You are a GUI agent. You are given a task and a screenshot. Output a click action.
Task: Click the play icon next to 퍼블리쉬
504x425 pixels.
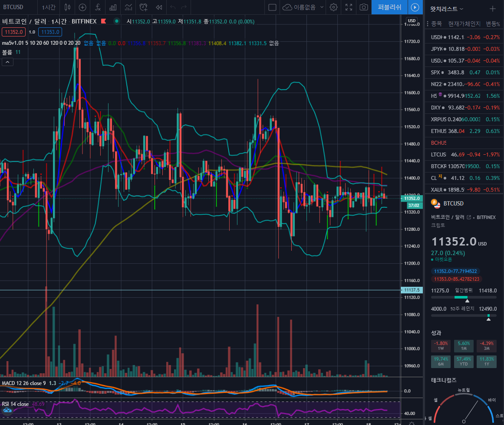[415, 7]
